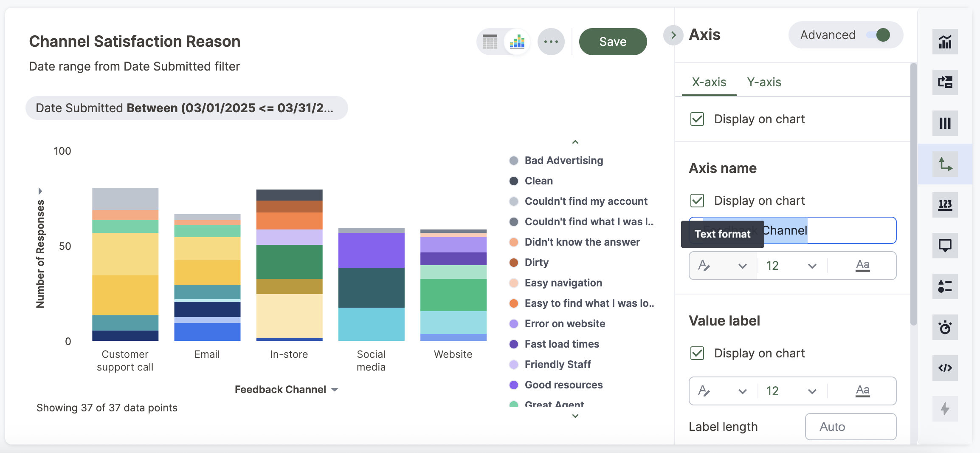Uncheck Value label Display on chart
980x453 pixels.
[697, 353]
